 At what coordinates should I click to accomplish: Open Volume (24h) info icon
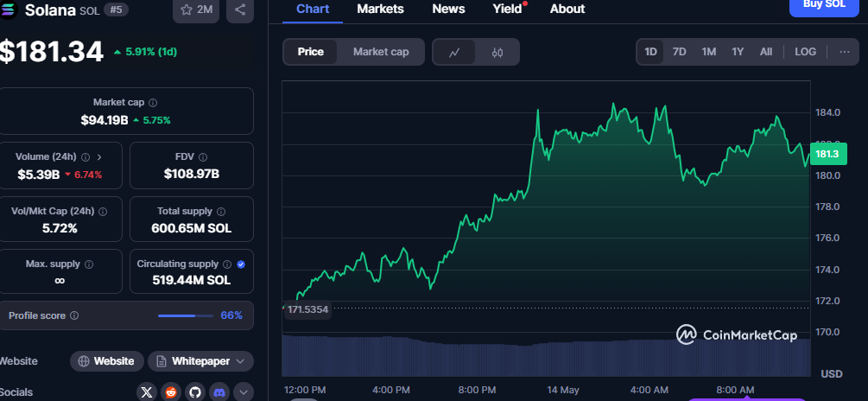(x=86, y=156)
